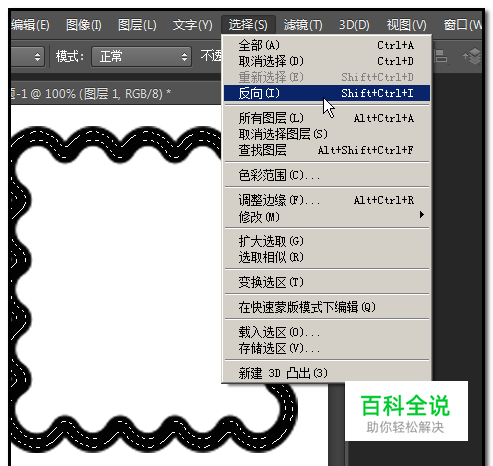Open the 模式 正常 blend dropdown
The width and height of the screenshot is (493, 466).
(x=141, y=57)
